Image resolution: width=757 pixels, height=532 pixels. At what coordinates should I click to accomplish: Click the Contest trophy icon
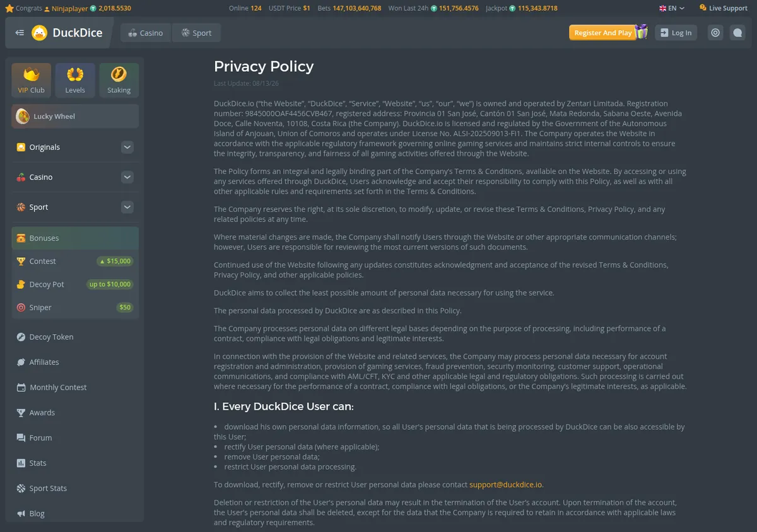21,261
